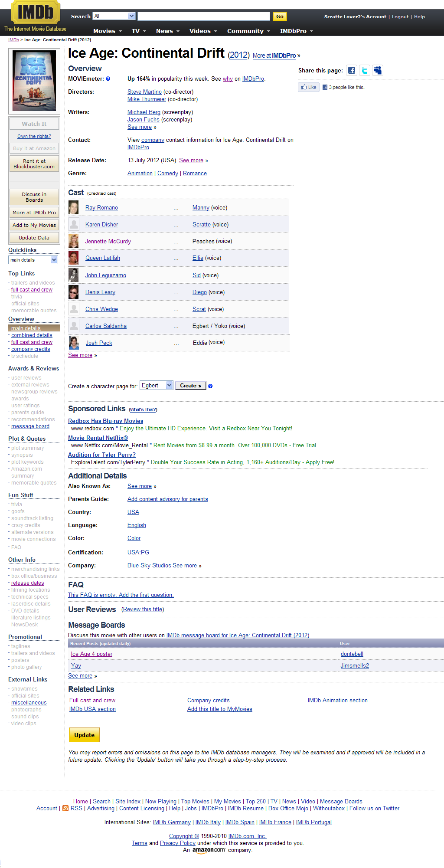
Task: Open the USA:PG certification link
Action: coord(138,553)
